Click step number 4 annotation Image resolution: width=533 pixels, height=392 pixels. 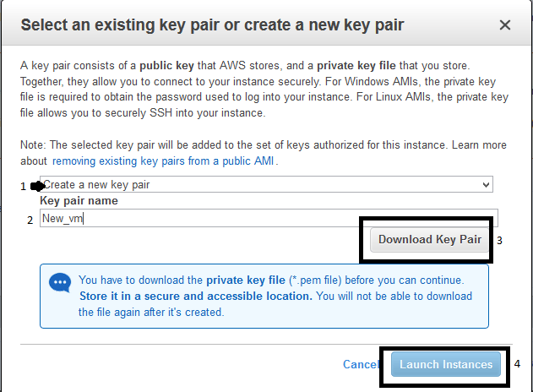point(516,364)
